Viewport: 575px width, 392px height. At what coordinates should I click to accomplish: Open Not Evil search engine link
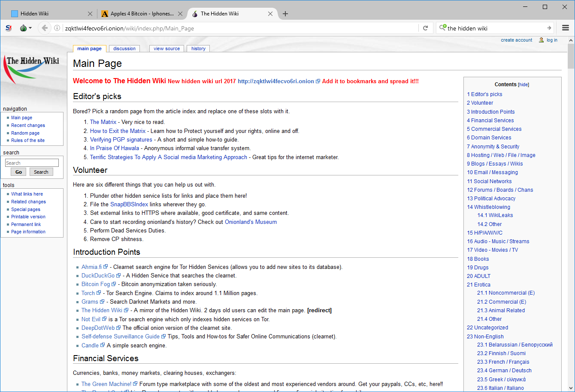[x=91, y=319]
